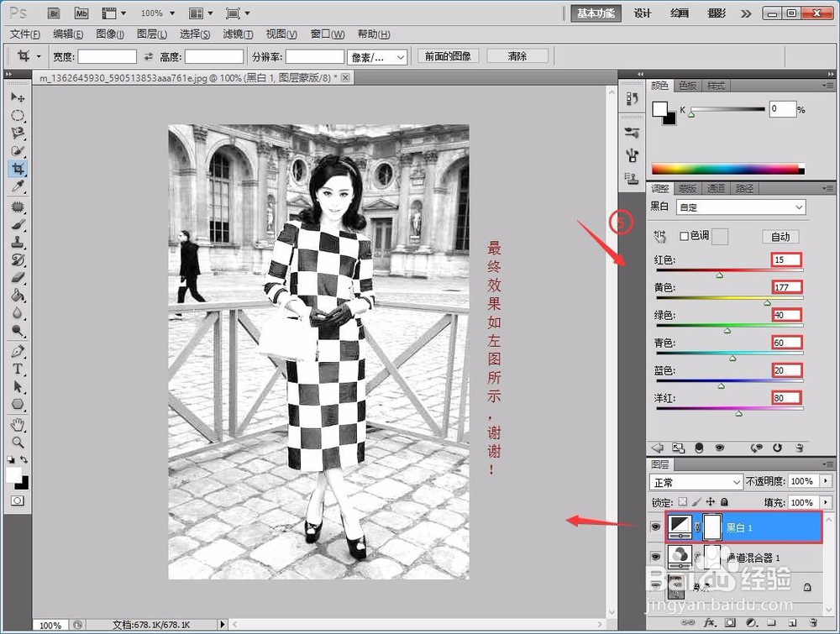Screen dimensions: 840x634
Task: Select the Zoom tool
Action: 18,443
